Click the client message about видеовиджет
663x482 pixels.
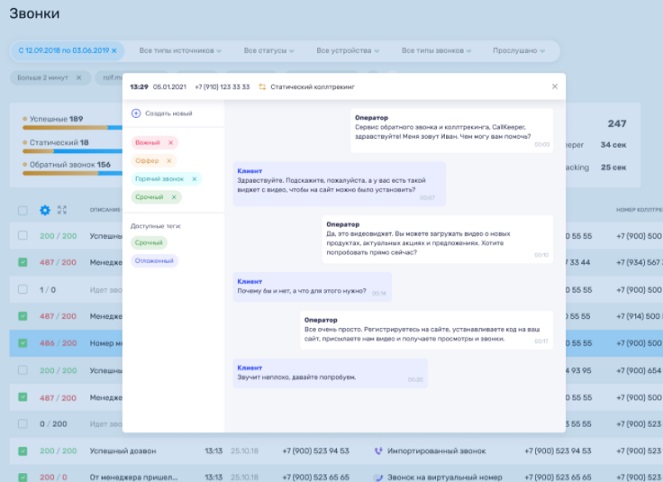tap(339, 184)
